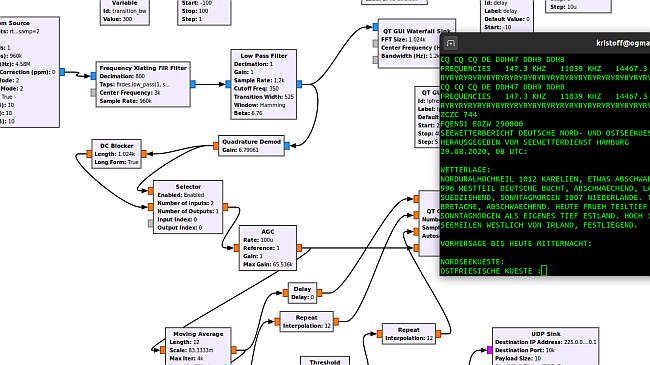650x365 pixels.
Task: Click the Source block's blue output port
Action: 62,72
